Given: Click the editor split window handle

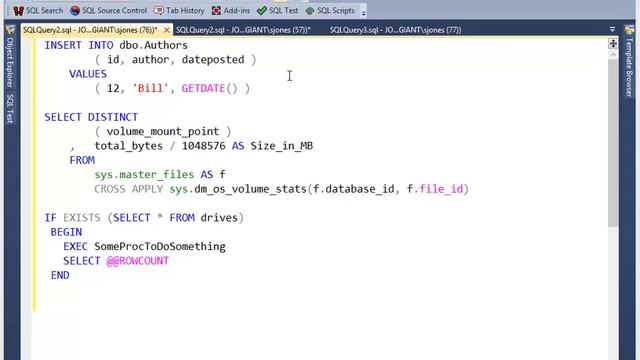Looking at the screenshot, I should pos(613,43).
